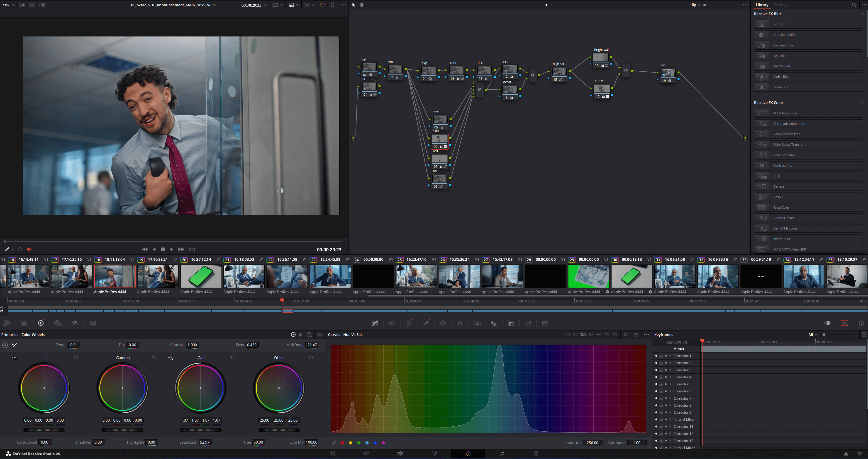Screen dimensions: 868x459
Task: Select clip 23 thumbnail in the timeline
Action: click(x=330, y=276)
